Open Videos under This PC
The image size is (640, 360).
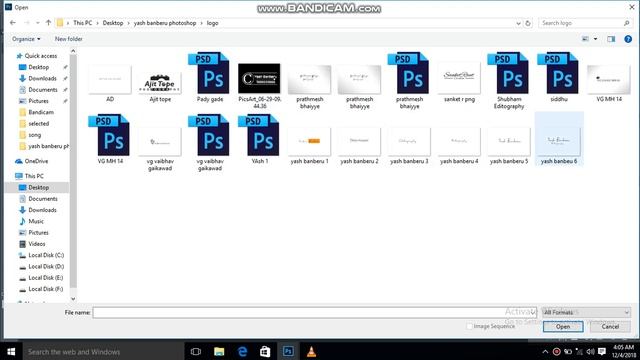pos(36,244)
